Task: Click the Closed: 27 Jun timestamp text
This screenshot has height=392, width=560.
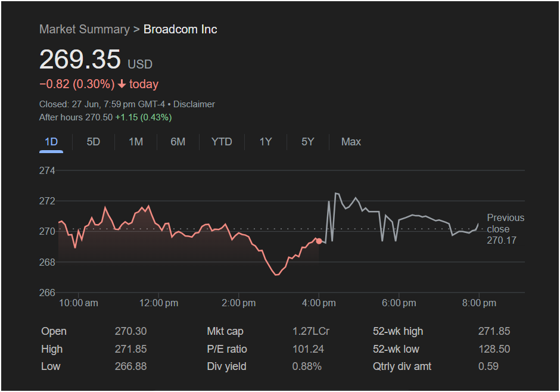Action: (102, 104)
